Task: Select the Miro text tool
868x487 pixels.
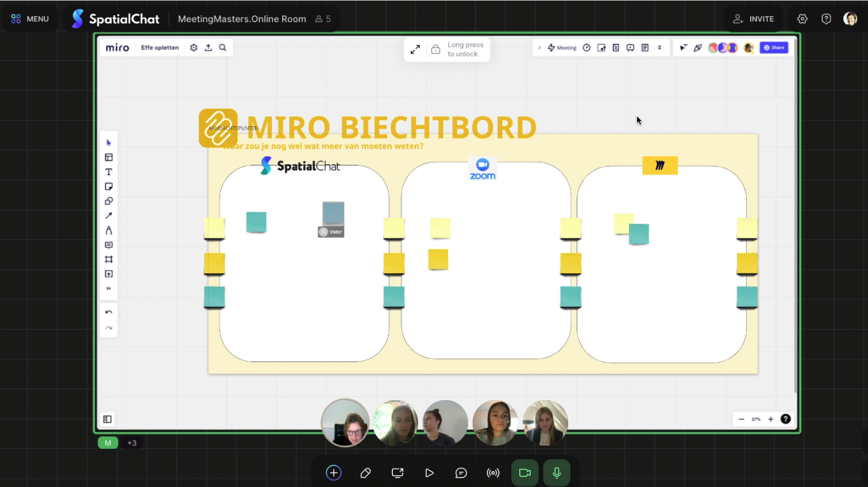Action: pos(108,172)
